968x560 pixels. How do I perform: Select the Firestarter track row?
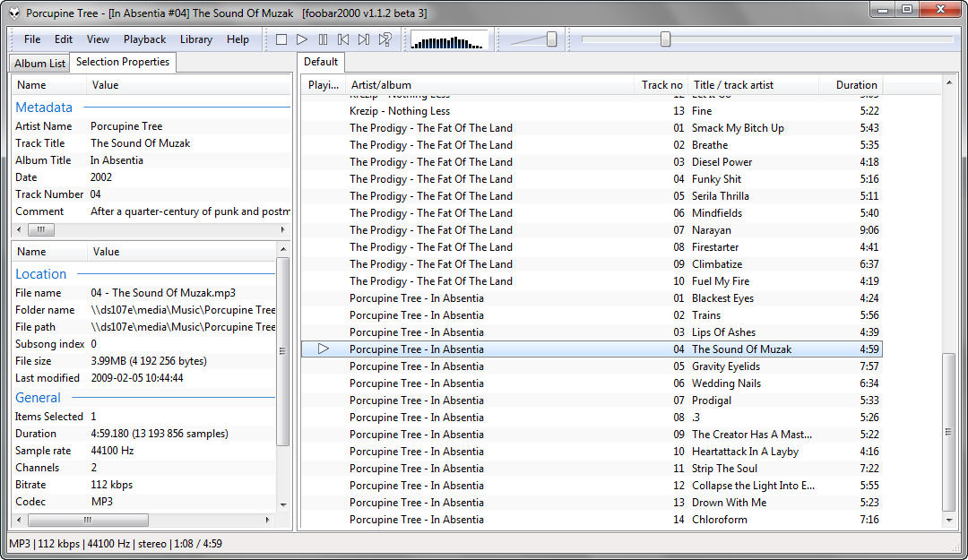point(592,247)
